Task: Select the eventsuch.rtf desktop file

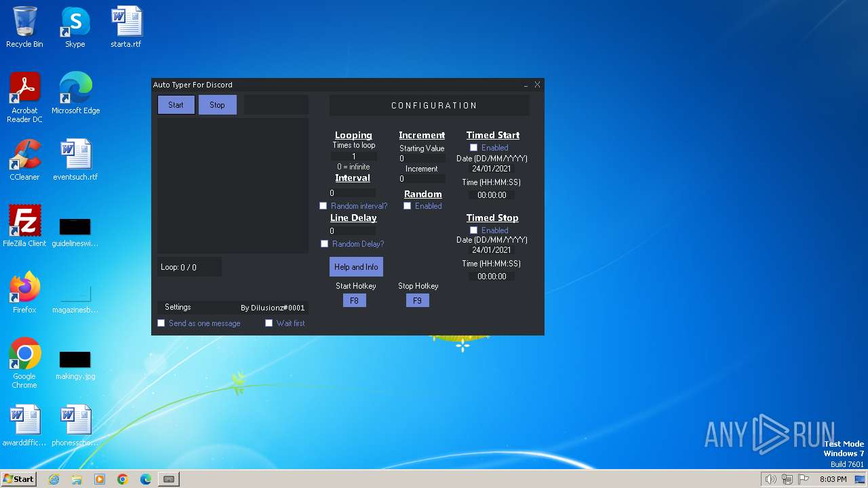Action: 75,160
